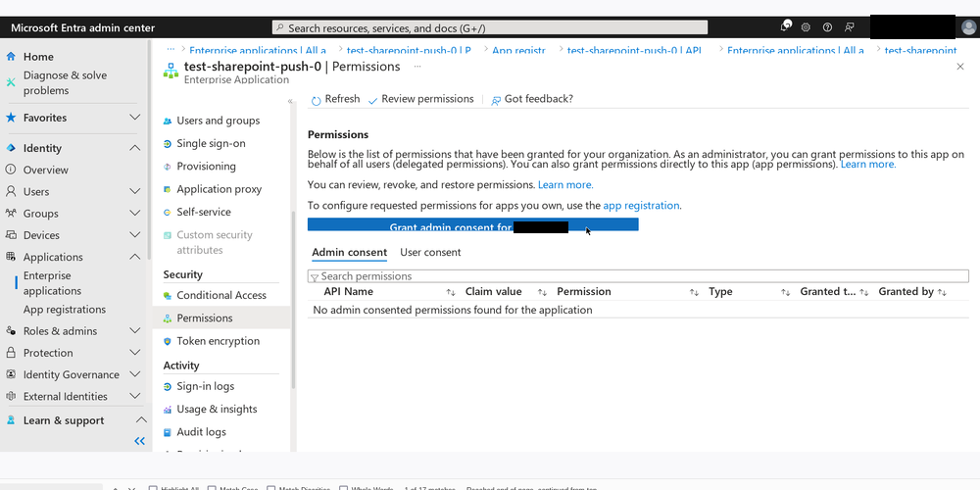Close the Permissions blade with X

tap(960, 67)
